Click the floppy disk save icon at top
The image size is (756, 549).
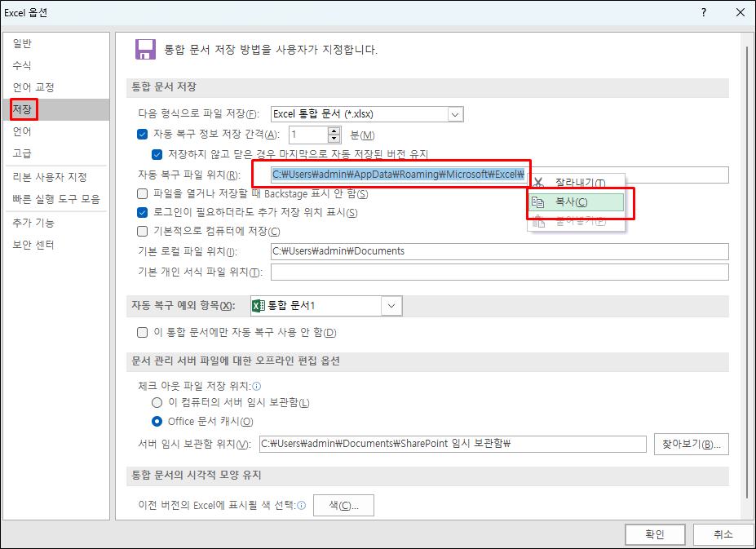tap(145, 49)
